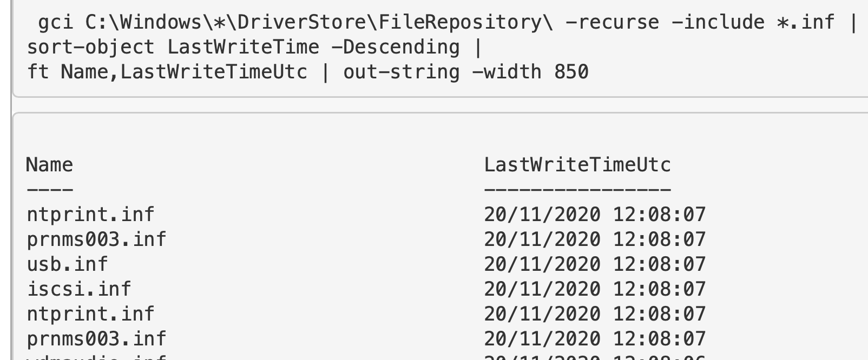Click the sort-object cmdlet text

pyautogui.click(x=90, y=47)
